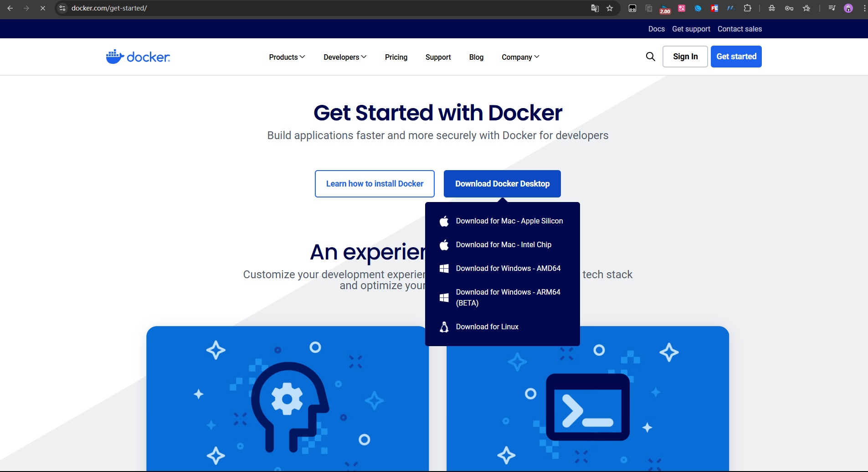Expand the Company menu
This screenshot has width=868, height=472.
coord(520,57)
